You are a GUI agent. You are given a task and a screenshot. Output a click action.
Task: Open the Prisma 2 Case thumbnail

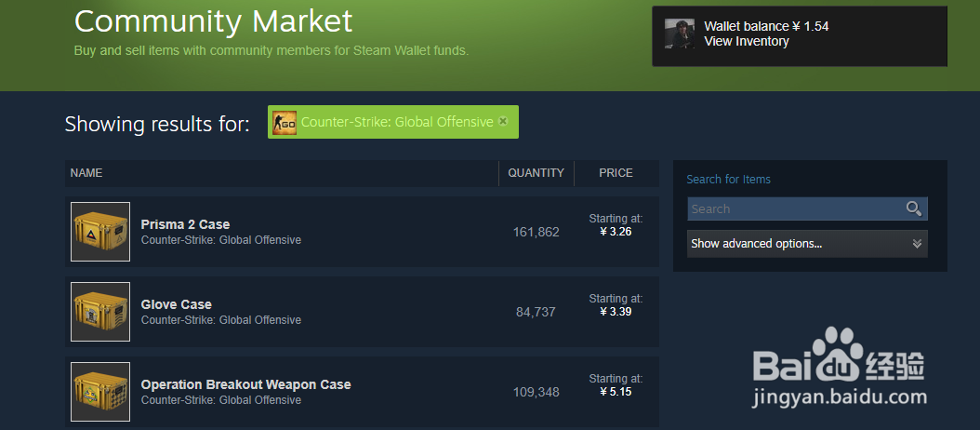click(x=100, y=232)
